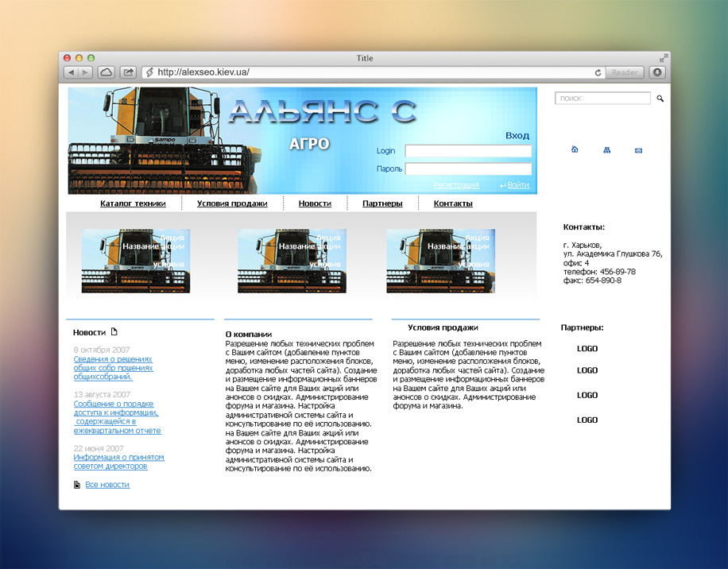Click the home icon in the right sidebar
This screenshot has width=728, height=569.
[x=575, y=149]
